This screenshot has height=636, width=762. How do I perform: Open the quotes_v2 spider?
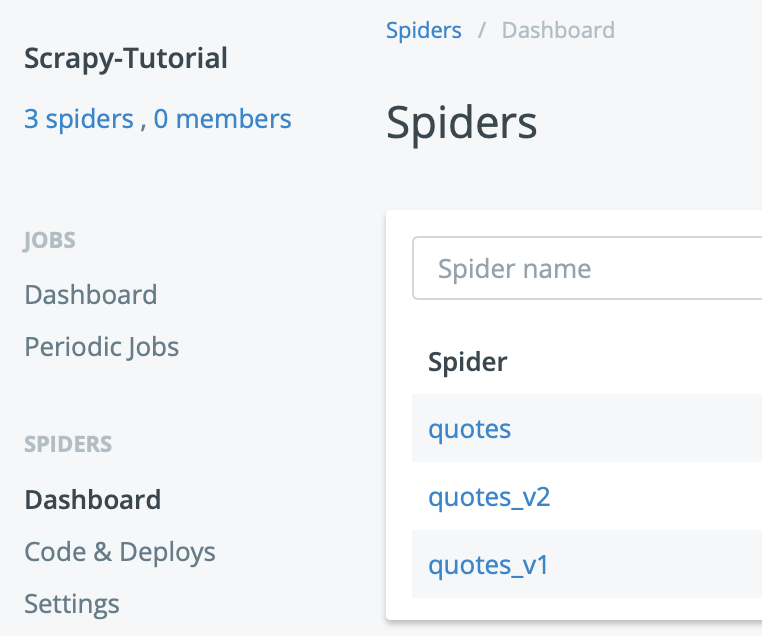[x=489, y=497]
